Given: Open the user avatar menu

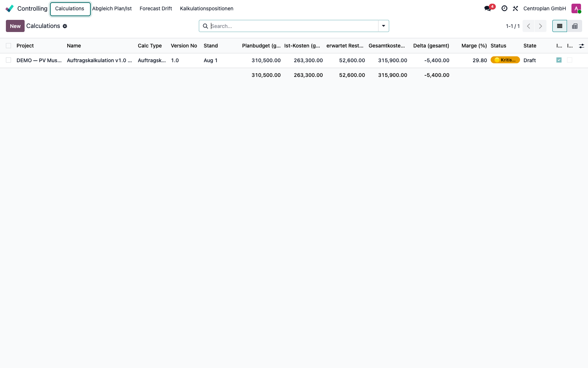Looking at the screenshot, I should 576,8.
